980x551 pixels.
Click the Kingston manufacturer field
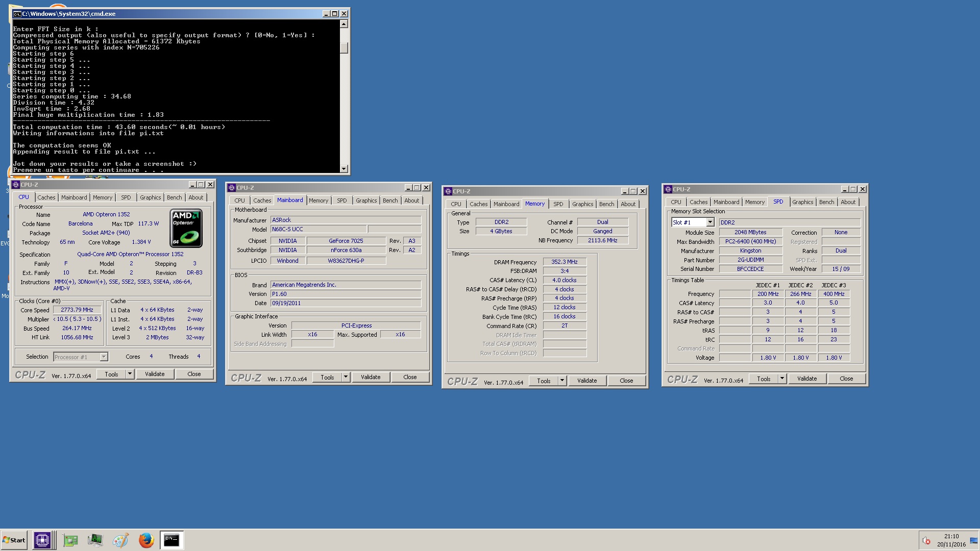(x=751, y=251)
